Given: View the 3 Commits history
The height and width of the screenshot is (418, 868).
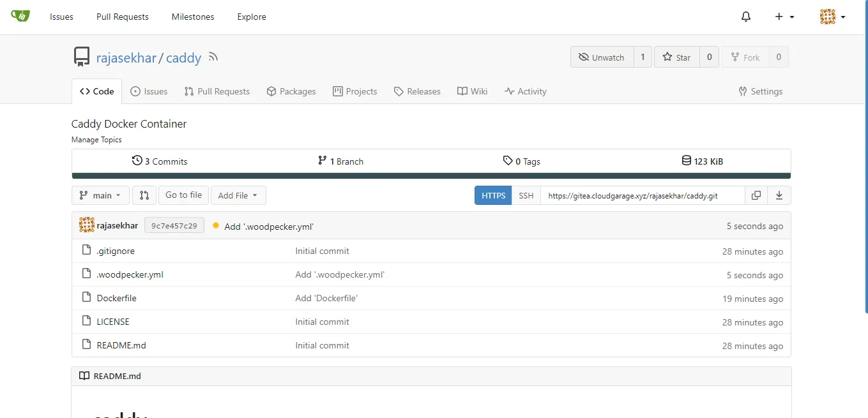Looking at the screenshot, I should (160, 161).
